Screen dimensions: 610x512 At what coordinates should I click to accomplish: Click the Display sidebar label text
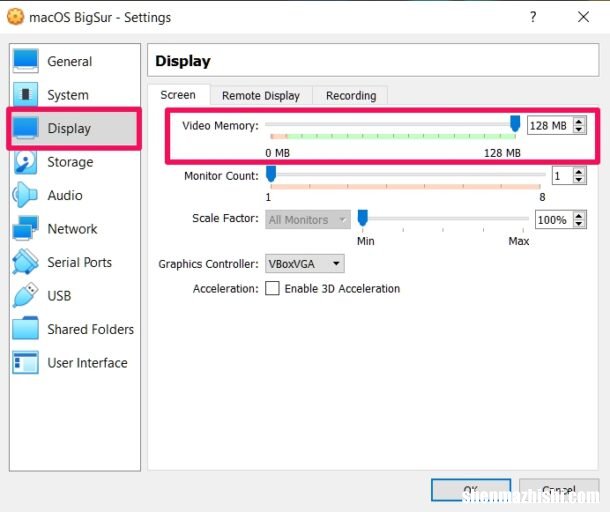point(69,128)
